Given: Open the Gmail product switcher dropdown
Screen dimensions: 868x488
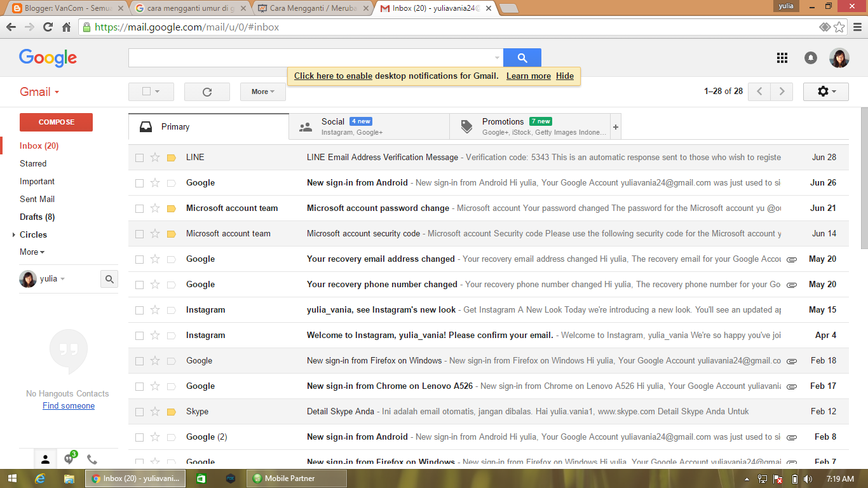Looking at the screenshot, I should (39, 91).
